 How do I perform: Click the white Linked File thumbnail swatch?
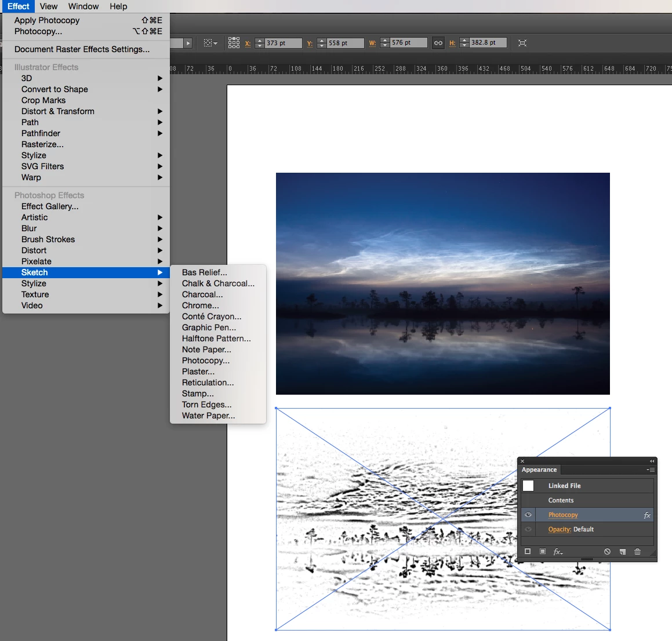(x=528, y=486)
